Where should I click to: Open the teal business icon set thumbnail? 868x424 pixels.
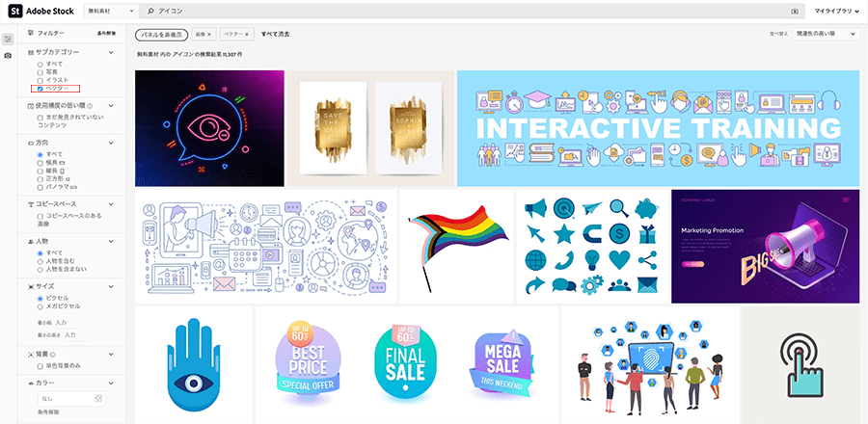(592, 247)
